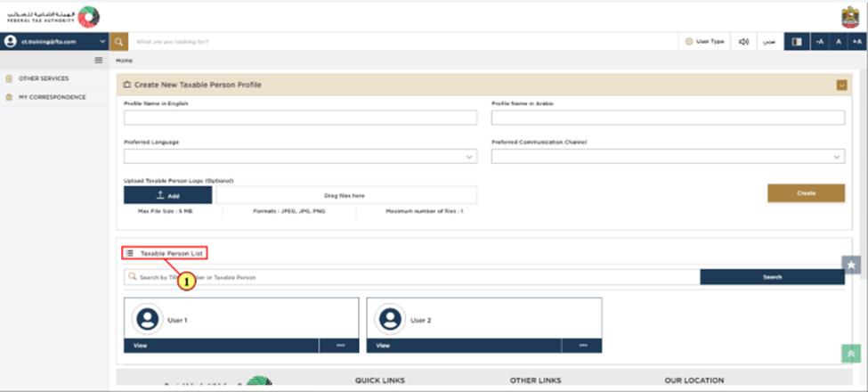Open Other Services in the sidebar

(x=43, y=78)
